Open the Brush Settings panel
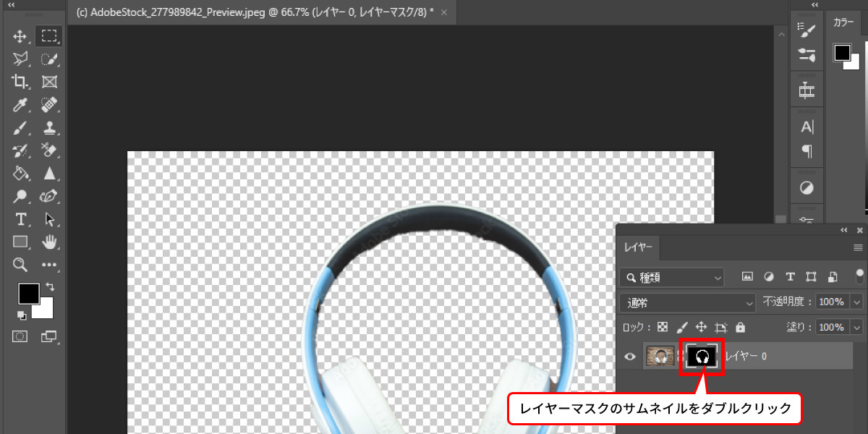Image resolution: width=868 pixels, height=434 pixels. coord(807,30)
